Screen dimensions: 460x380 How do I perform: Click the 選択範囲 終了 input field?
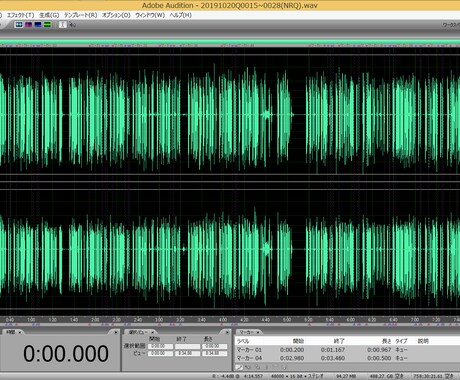click(x=187, y=346)
